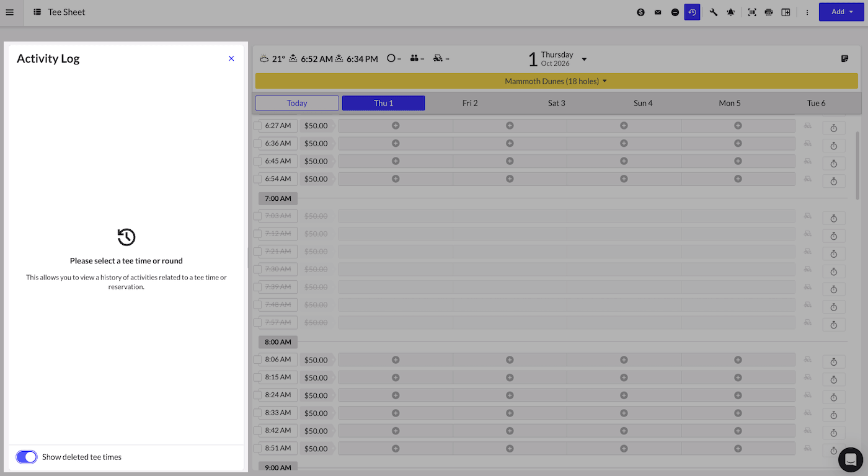Click the Today button
Image resolution: width=868 pixels, height=476 pixels.
pos(297,103)
